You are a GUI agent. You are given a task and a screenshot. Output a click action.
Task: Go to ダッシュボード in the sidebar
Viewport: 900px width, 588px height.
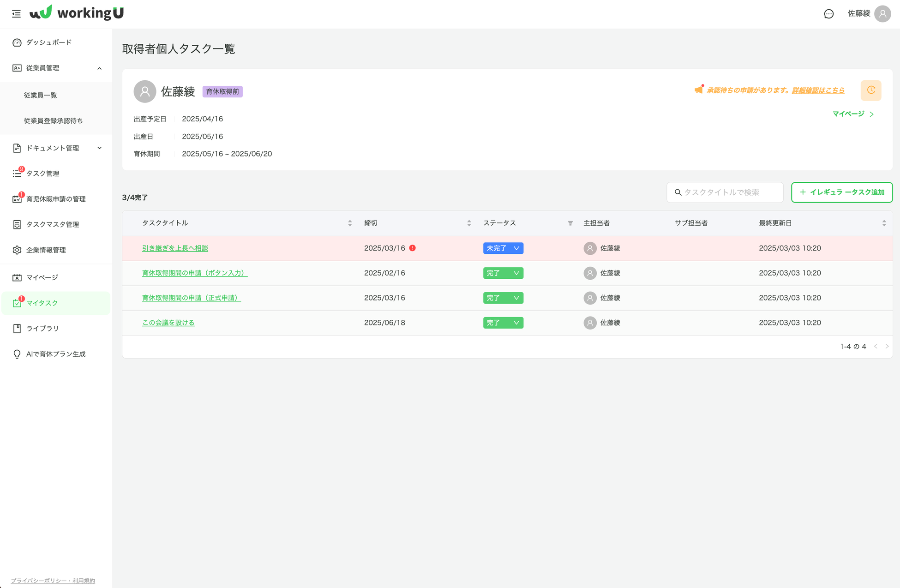click(x=48, y=42)
